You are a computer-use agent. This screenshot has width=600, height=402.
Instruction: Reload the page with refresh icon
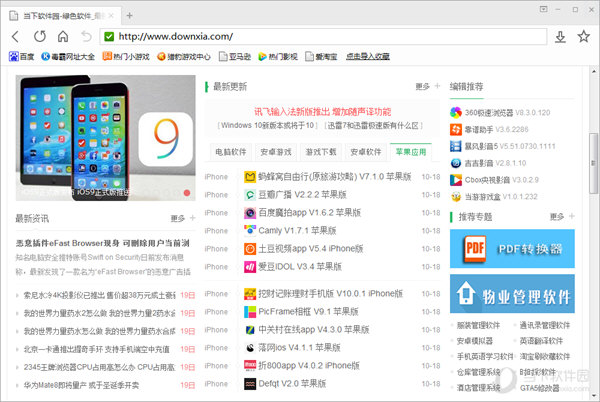40,36
